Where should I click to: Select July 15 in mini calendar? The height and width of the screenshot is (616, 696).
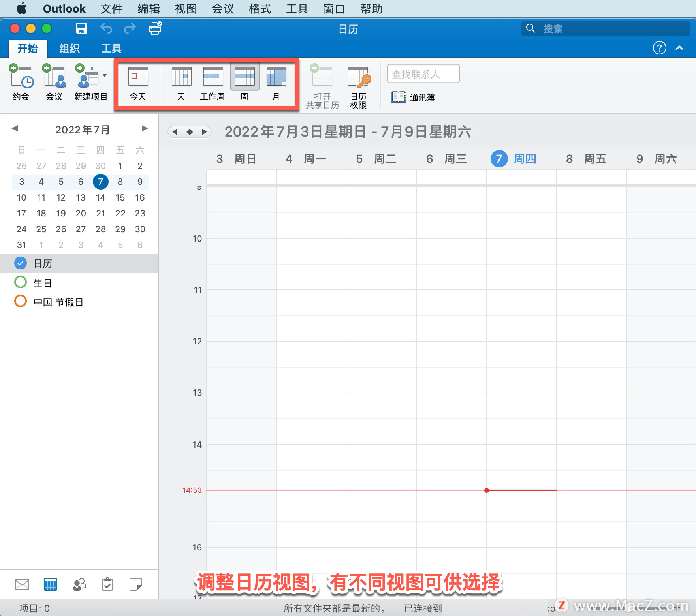120,197
